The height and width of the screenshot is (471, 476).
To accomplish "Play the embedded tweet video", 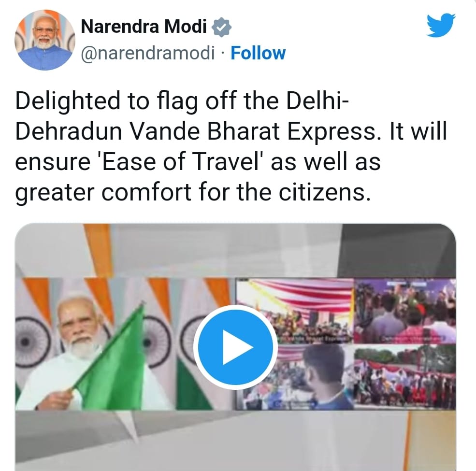I will [235, 347].
